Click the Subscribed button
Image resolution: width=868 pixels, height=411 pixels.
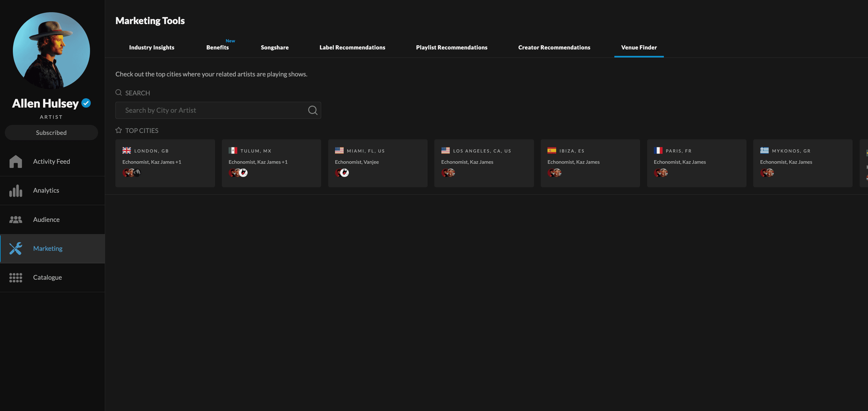tap(51, 132)
